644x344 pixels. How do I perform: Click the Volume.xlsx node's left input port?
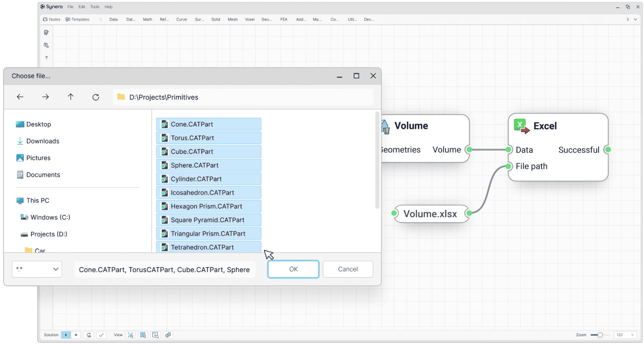[394, 213]
